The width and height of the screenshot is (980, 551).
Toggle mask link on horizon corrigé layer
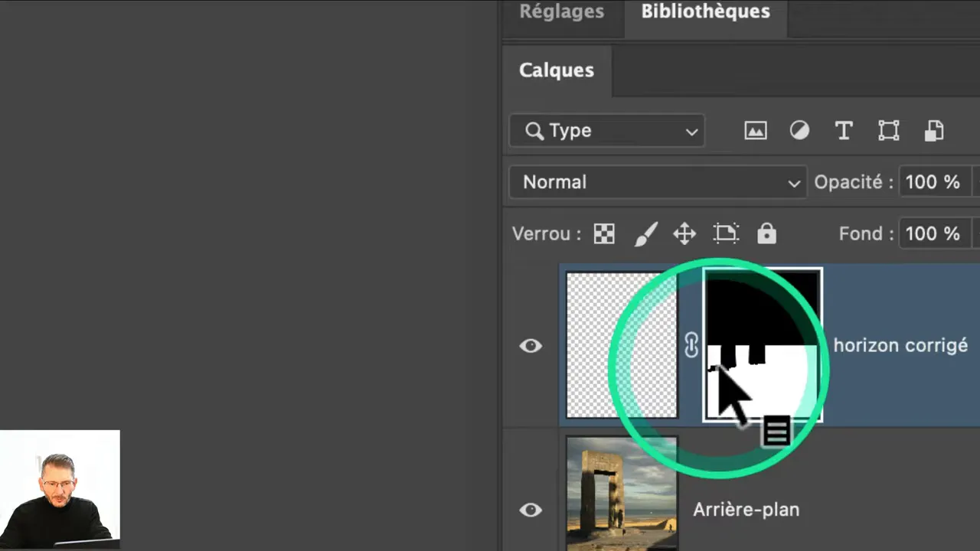point(691,346)
